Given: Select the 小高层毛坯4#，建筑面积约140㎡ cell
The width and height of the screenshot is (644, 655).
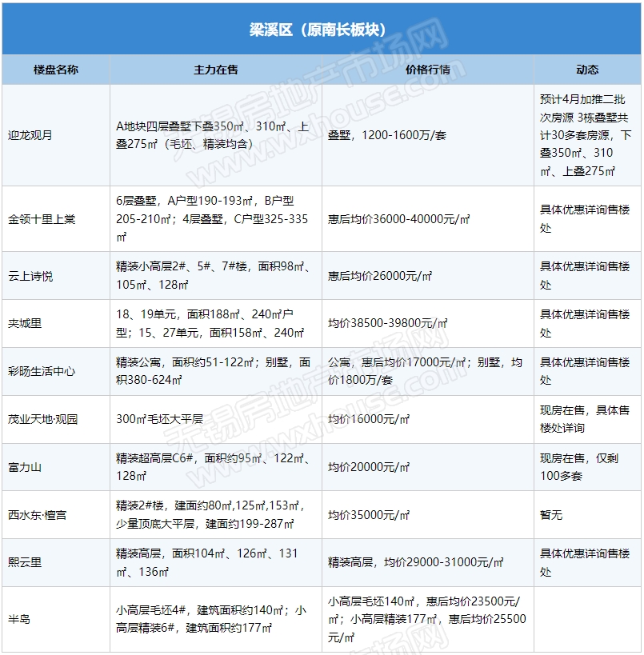Looking at the screenshot, I should 216,619.
